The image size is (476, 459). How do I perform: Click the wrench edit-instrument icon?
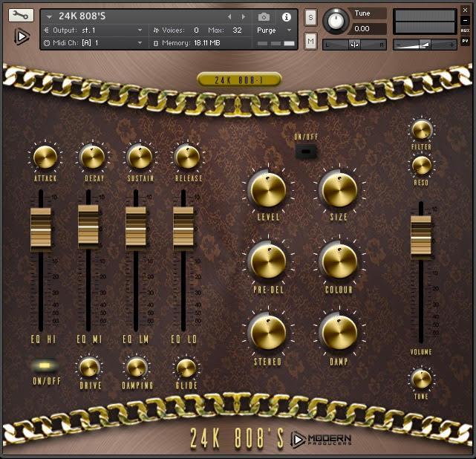[x=22, y=15]
